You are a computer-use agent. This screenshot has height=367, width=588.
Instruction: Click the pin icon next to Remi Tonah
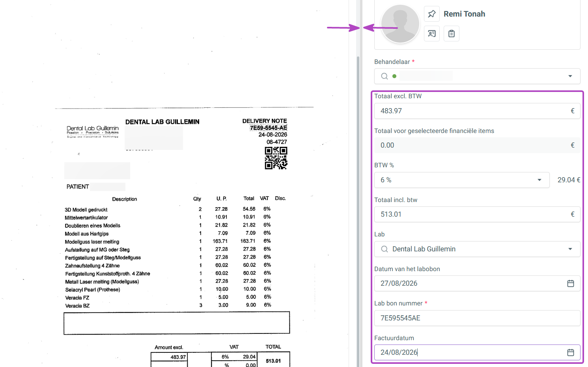coord(432,14)
